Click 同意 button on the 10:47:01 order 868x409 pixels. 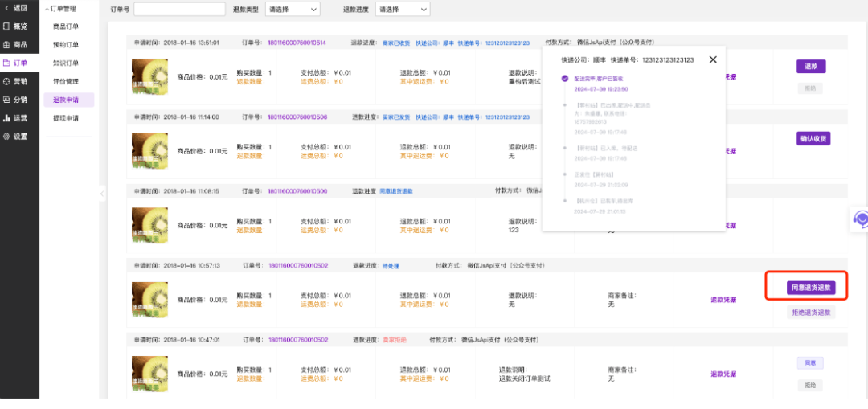tap(810, 363)
